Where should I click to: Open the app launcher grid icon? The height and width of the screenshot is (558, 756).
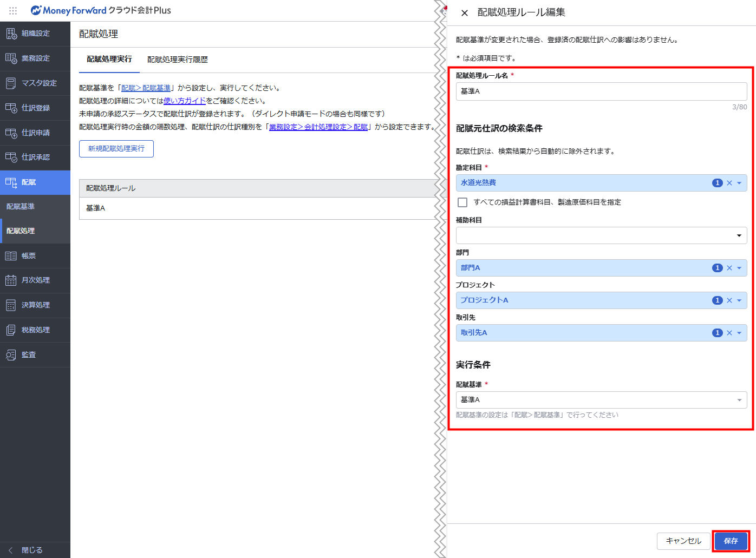click(13, 10)
